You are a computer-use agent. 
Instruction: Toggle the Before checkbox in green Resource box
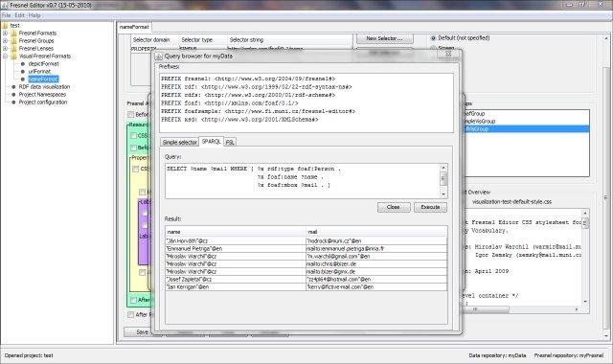click(x=133, y=148)
